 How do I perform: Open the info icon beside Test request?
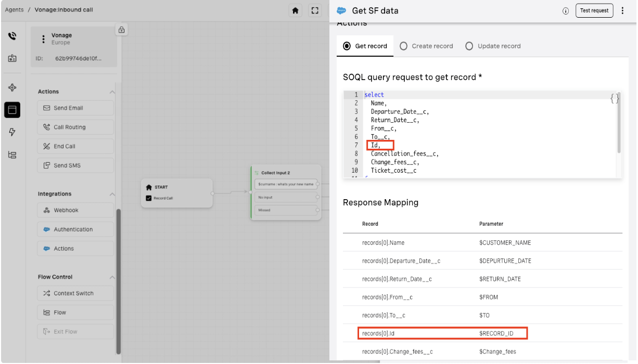566,11
